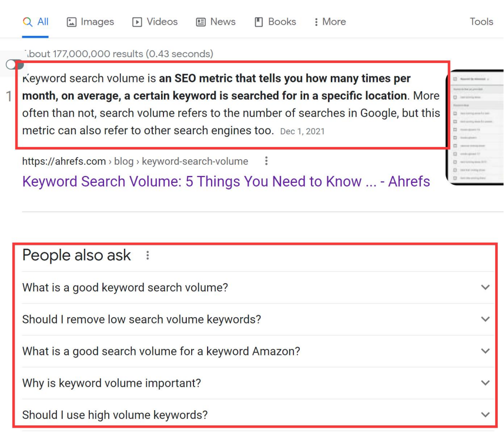
Task: Click the rank number 1 beside snippet
Action: point(9,96)
